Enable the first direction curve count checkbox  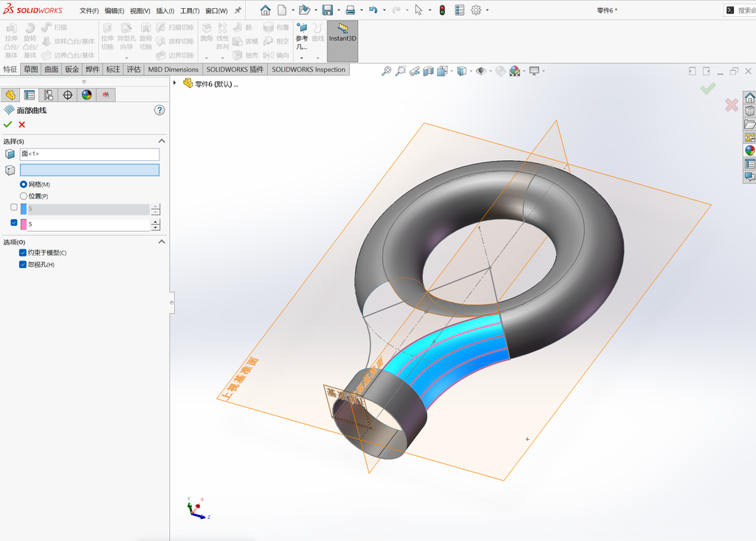[x=14, y=207]
